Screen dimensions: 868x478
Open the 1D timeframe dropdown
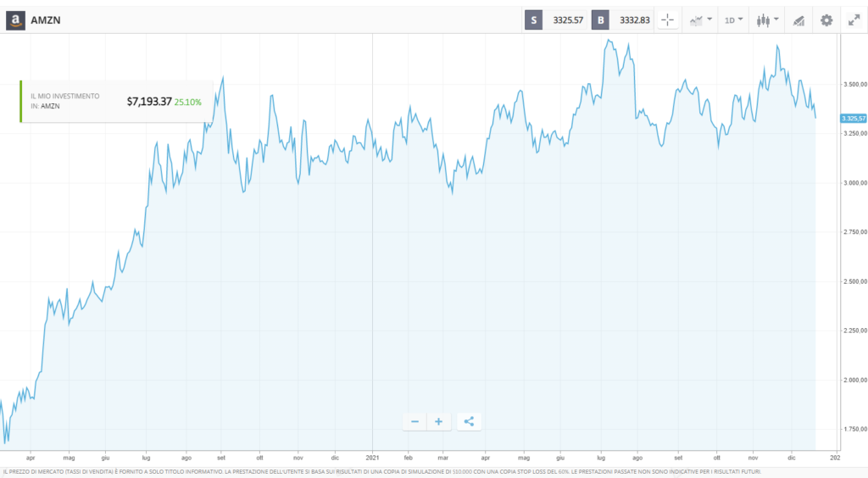point(733,20)
